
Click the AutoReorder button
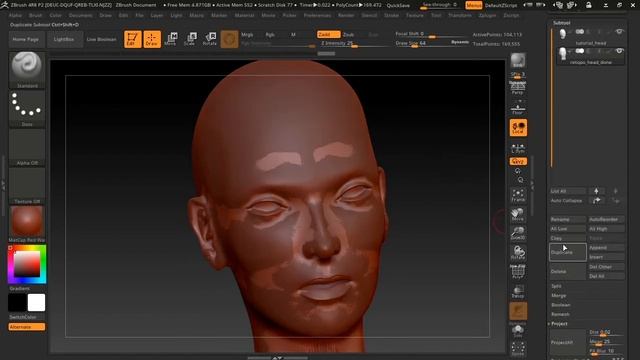pyautogui.click(x=606, y=220)
